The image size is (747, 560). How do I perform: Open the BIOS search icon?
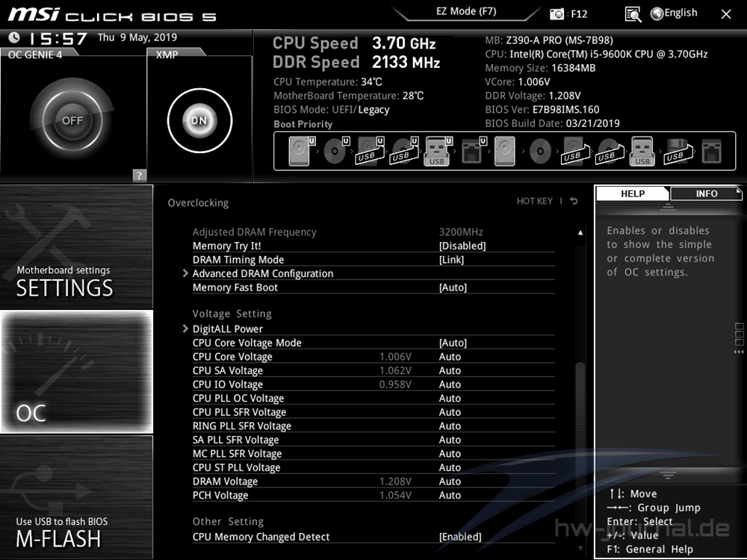pyautogui.click(x=633, y=13)
